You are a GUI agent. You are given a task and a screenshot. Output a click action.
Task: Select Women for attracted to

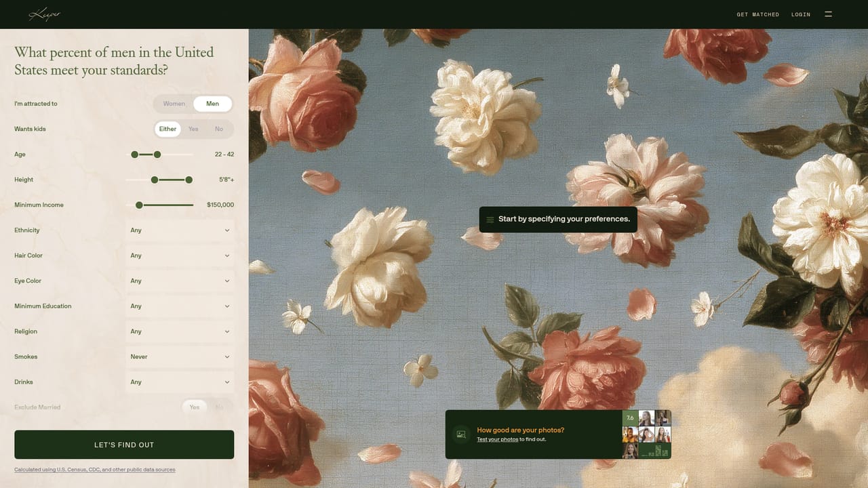(x=174, y=104)
